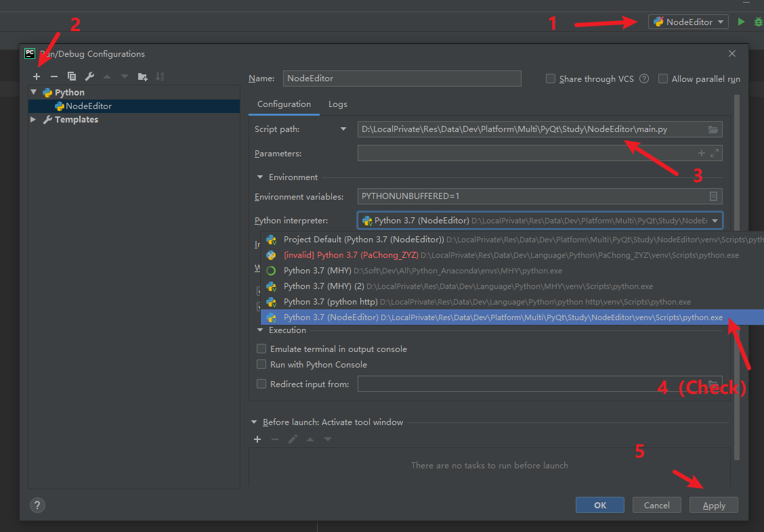The height and width of the screenshot is (532, 764).
Task: Enable Share through VCS checkbox
Action: coord(551,79)
